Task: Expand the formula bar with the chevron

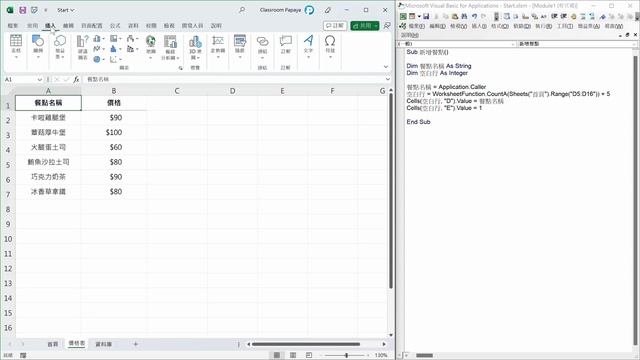Action: pos(387,79)
